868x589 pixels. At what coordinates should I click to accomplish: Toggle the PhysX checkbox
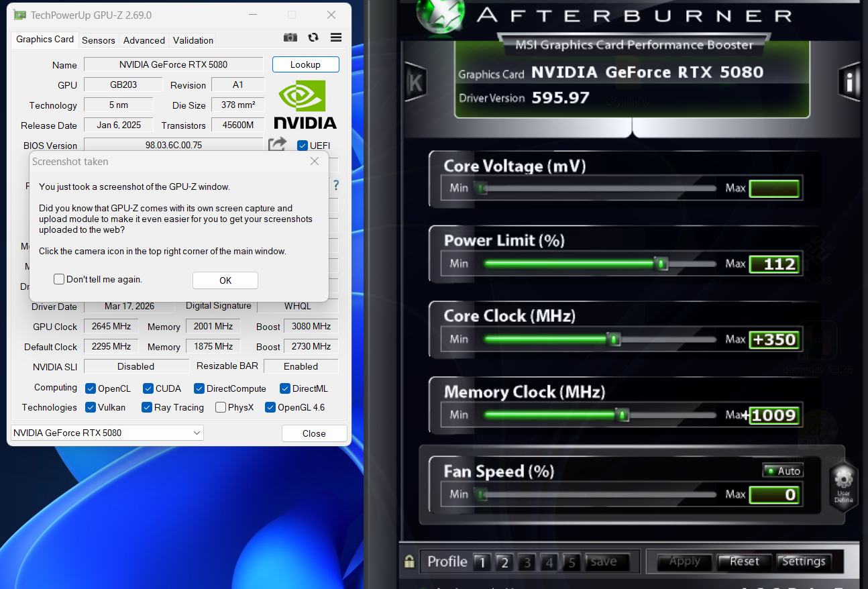[221, 407]
